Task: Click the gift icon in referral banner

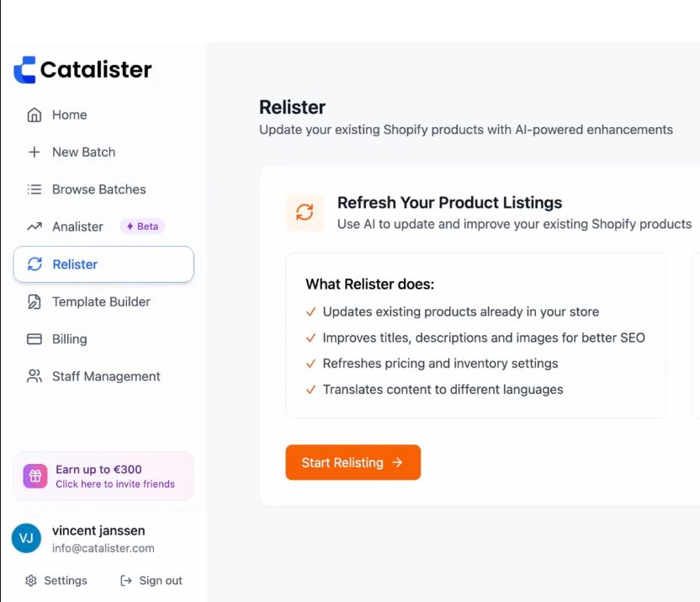Action: pos(35,477)
